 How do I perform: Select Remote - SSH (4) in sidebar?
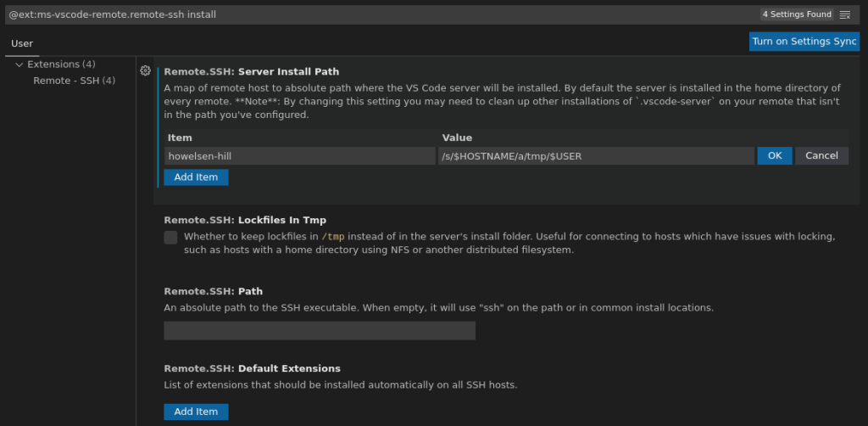click(74, 81)
